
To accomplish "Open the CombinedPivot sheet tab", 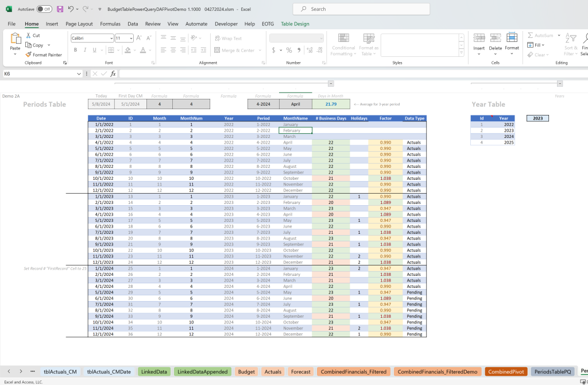I will coord(506,371).
